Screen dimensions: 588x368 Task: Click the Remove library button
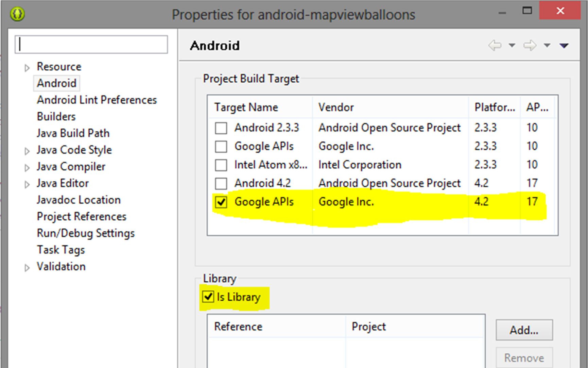coord(524,358)
